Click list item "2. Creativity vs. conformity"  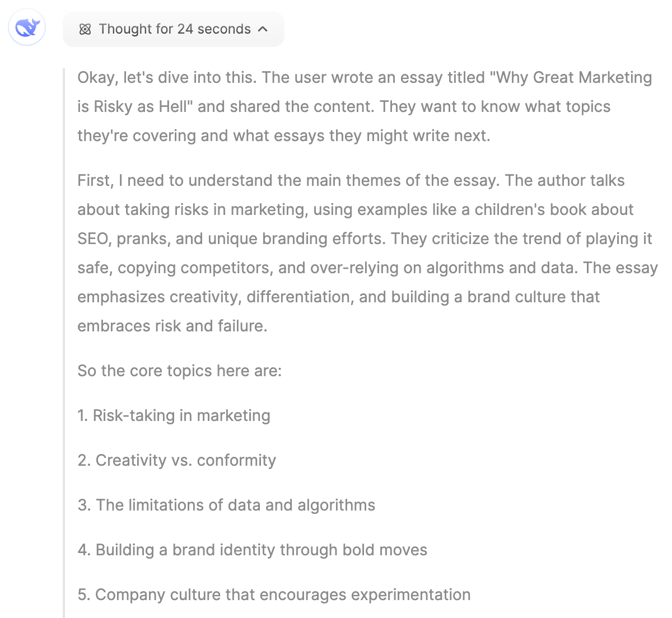176,460
